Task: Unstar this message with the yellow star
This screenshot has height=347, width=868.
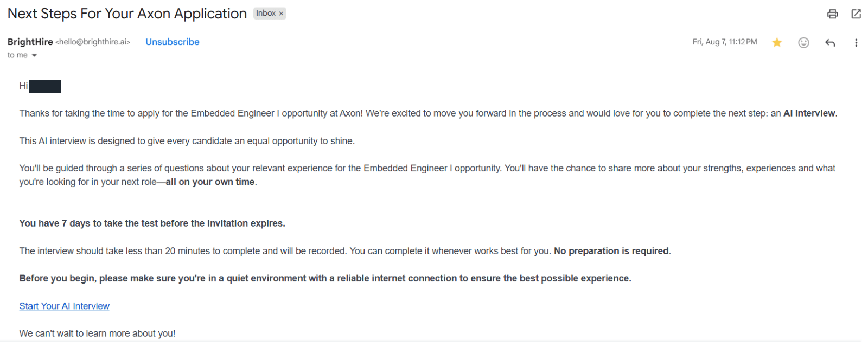Action: click(777, 42)
